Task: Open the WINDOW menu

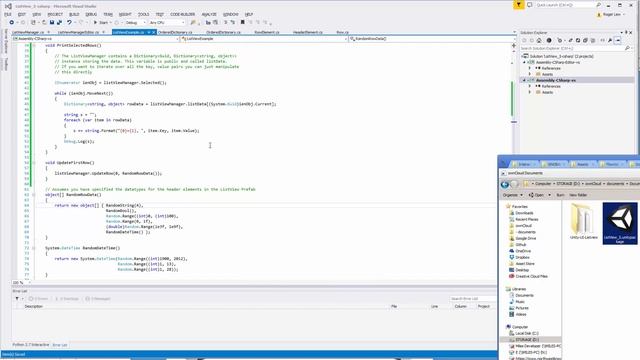Action: pyautogui.click(x=231, y=14)
